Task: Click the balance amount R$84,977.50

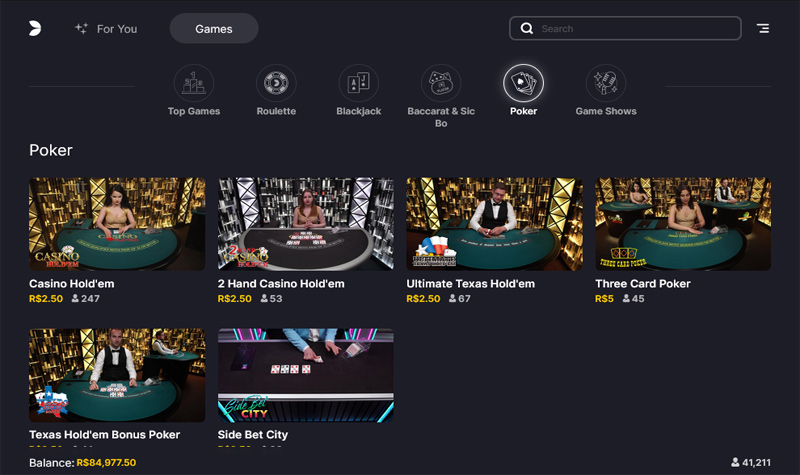Action: [x=106, y=463]
